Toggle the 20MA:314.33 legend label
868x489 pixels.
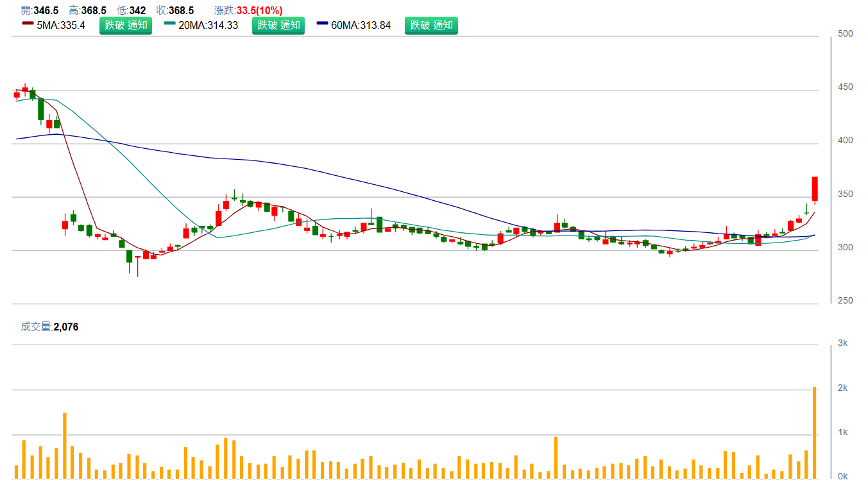208,26
